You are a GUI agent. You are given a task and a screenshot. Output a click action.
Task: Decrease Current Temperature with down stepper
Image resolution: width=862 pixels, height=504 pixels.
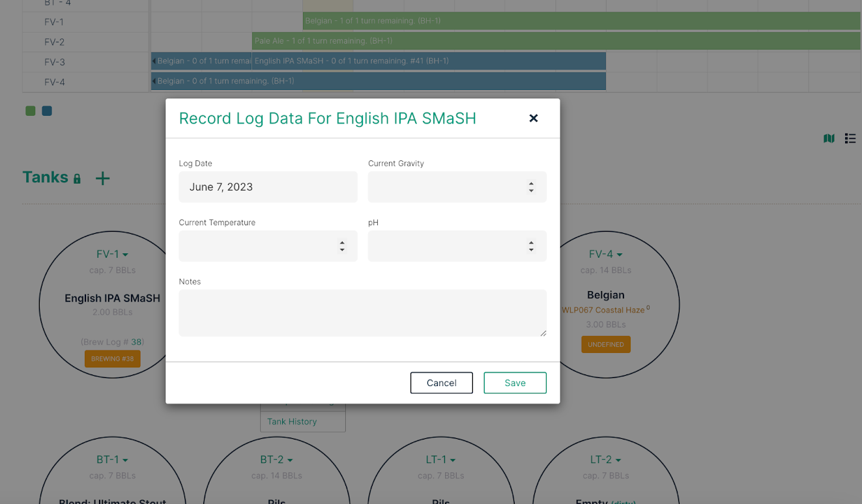click(x=342, y=250)
